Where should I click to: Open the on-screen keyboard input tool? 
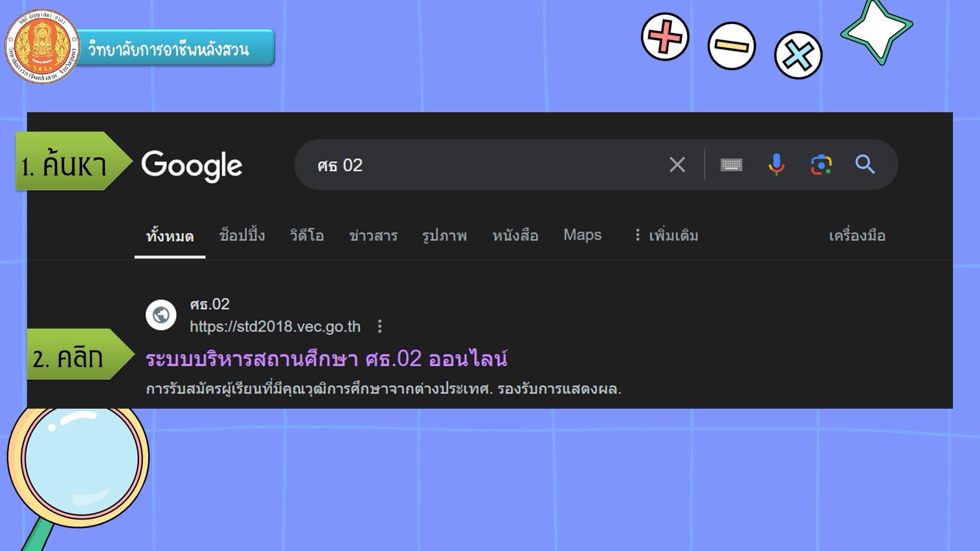coord(731,165)
